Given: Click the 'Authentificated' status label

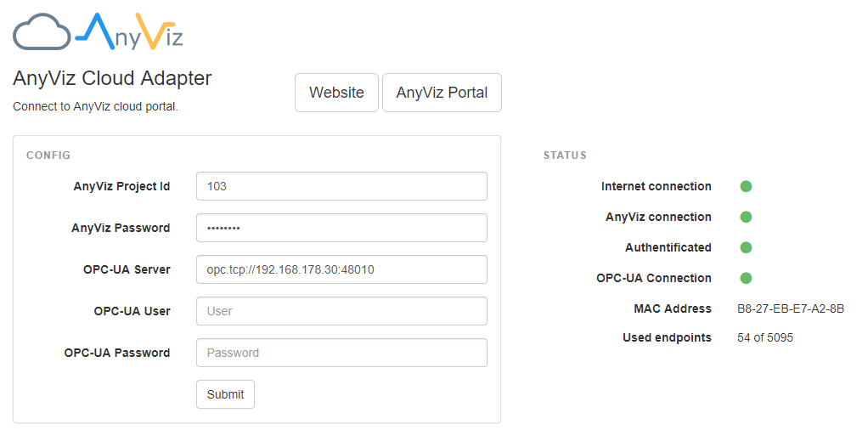Looking at the screenshot, I should tap(668, 247).
